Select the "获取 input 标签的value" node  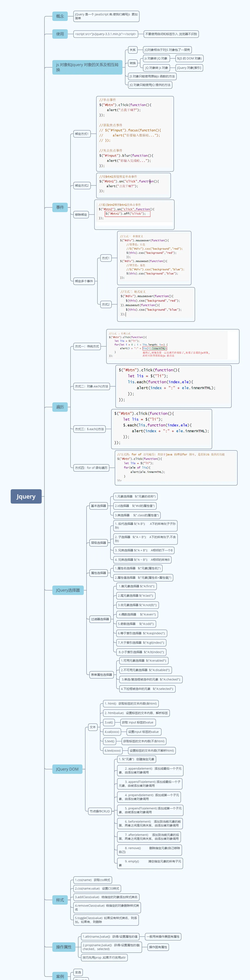[x=138, y=722]
